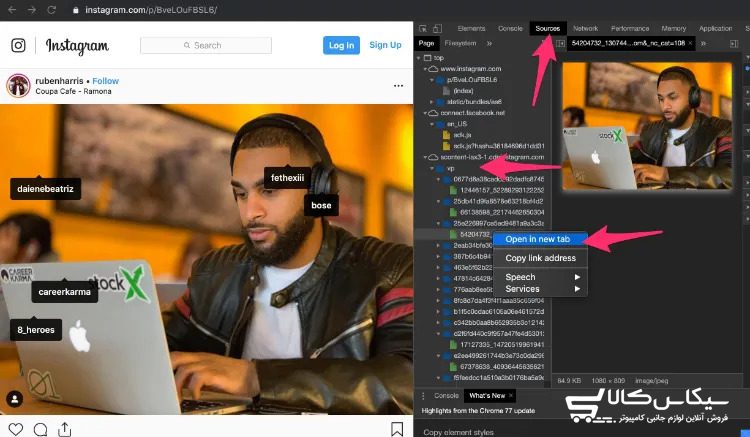This screenshot has height=437, width=750.
Task: Click the tagged people icon on photo
Action: 15,399
